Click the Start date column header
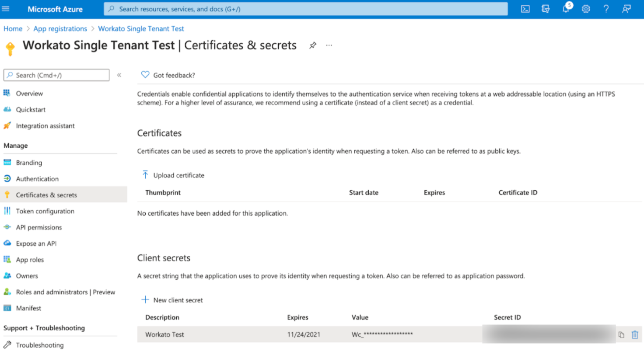This screenshot has width=644, height=355. pyautogui.click(x=364, y=192)
